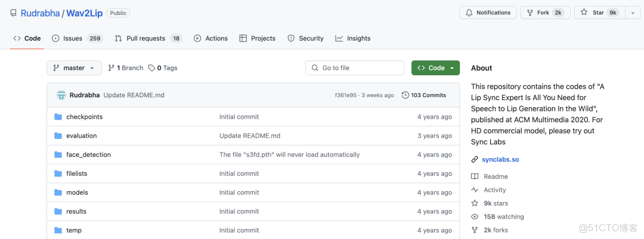Click the Rudrabha avatar thumbnail
The width and height of the screenshot is (644, 239).
61,95
